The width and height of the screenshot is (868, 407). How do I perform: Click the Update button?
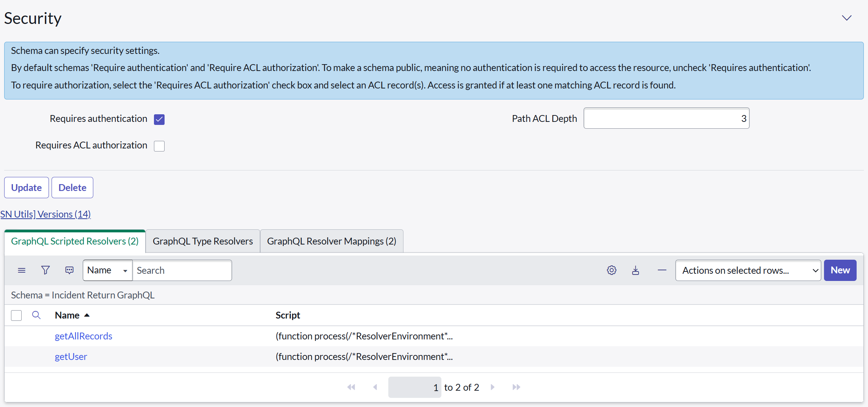click(26, 188)
